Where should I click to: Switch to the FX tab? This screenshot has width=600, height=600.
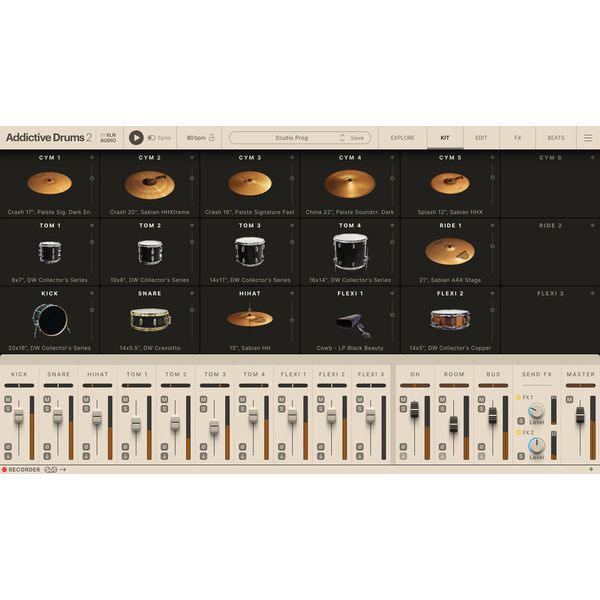point(517,138)
